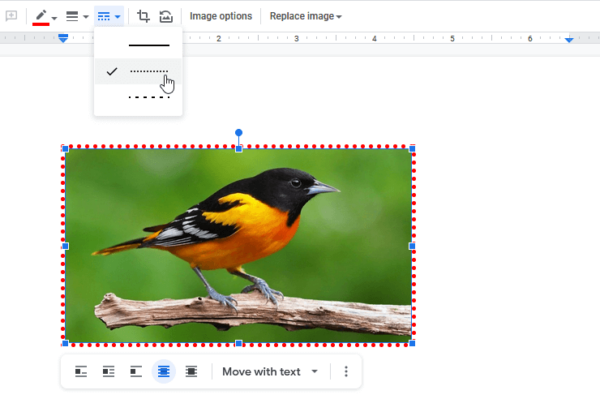Expand the Move with text dropdown

pyautogui.click(x=270, y=372)
